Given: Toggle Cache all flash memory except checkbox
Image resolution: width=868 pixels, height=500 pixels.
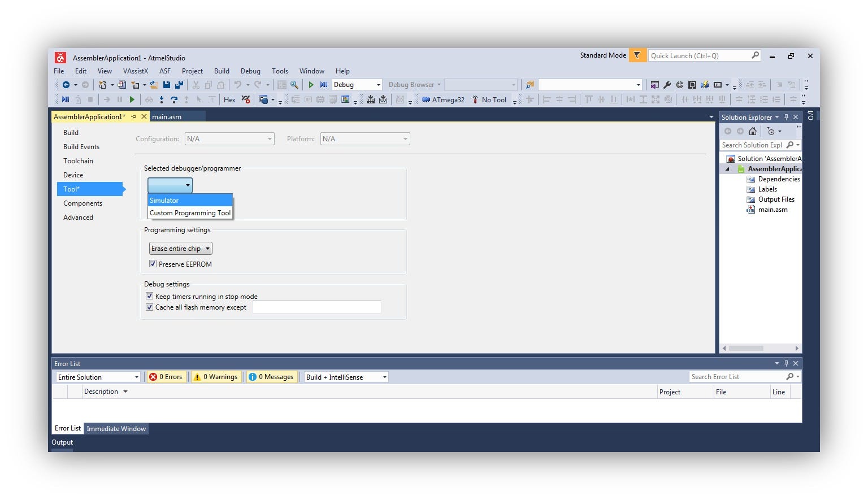Looking at the screenshot, I should [149, 307].
